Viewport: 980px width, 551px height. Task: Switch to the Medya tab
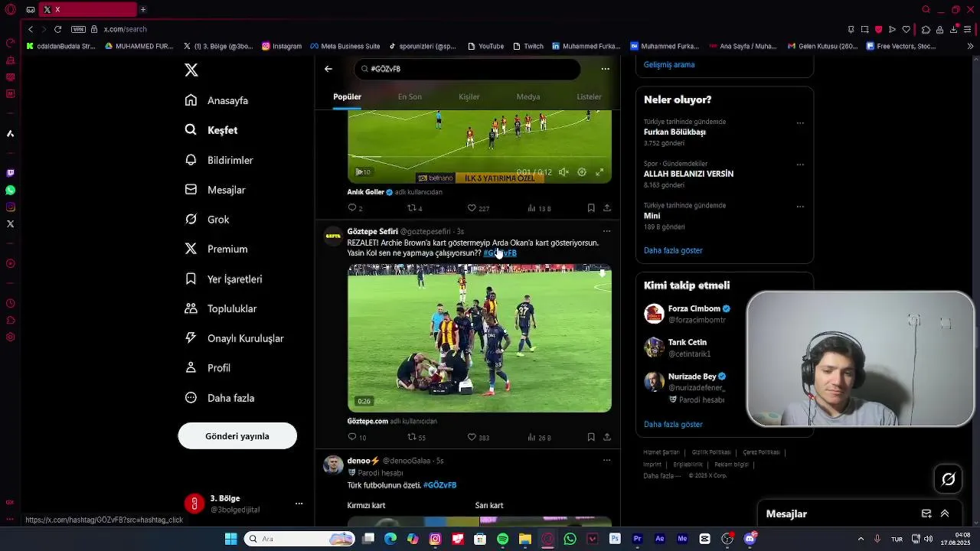pos(528,97)
